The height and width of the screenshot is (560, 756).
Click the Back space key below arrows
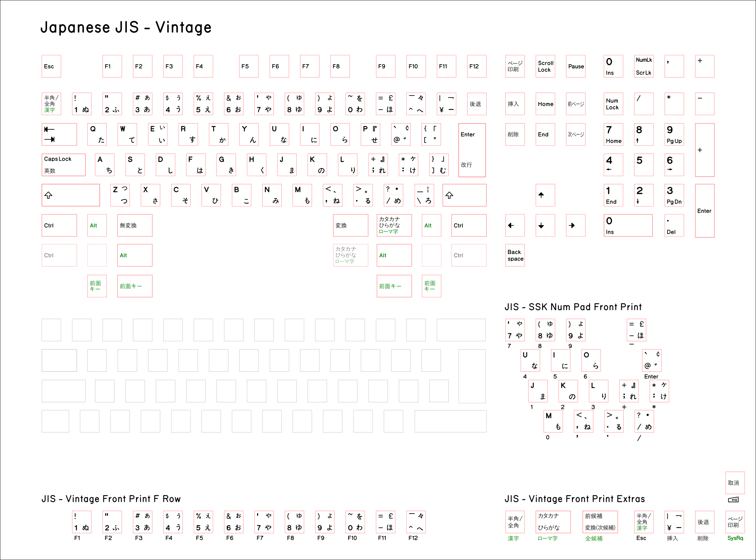tap(515, 255)
